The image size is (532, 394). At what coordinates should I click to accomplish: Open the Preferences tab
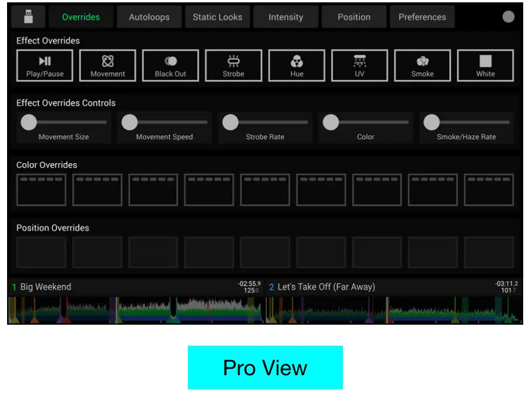tap(422, 16)
